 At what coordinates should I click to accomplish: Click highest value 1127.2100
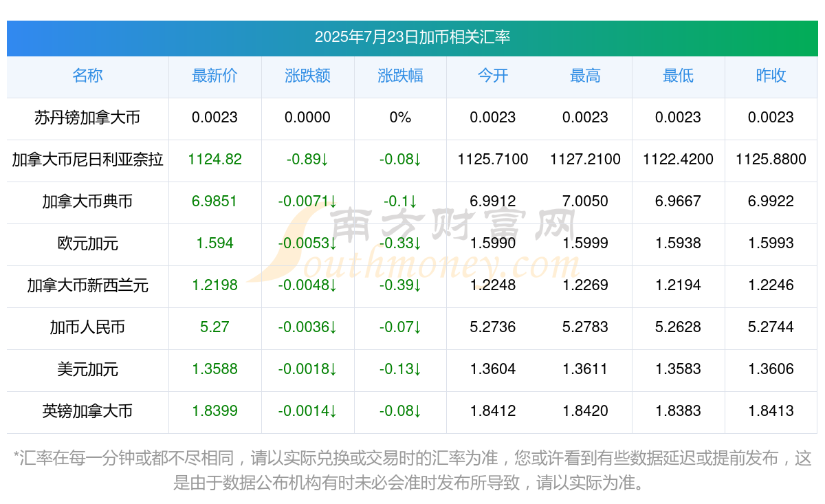pyautogui.click(x=585, y=160)
